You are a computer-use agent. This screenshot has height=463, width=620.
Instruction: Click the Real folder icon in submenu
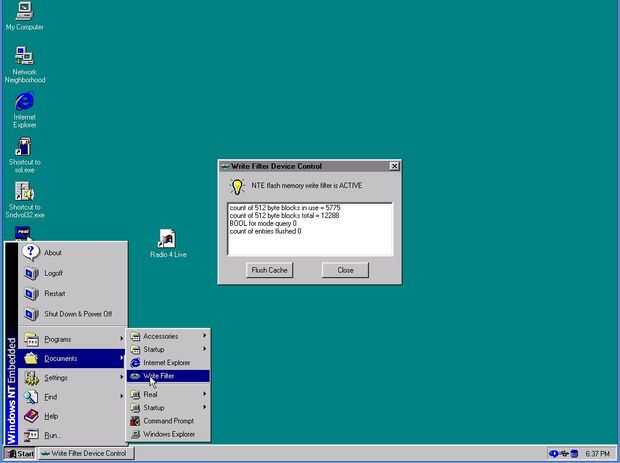point(135,394)
